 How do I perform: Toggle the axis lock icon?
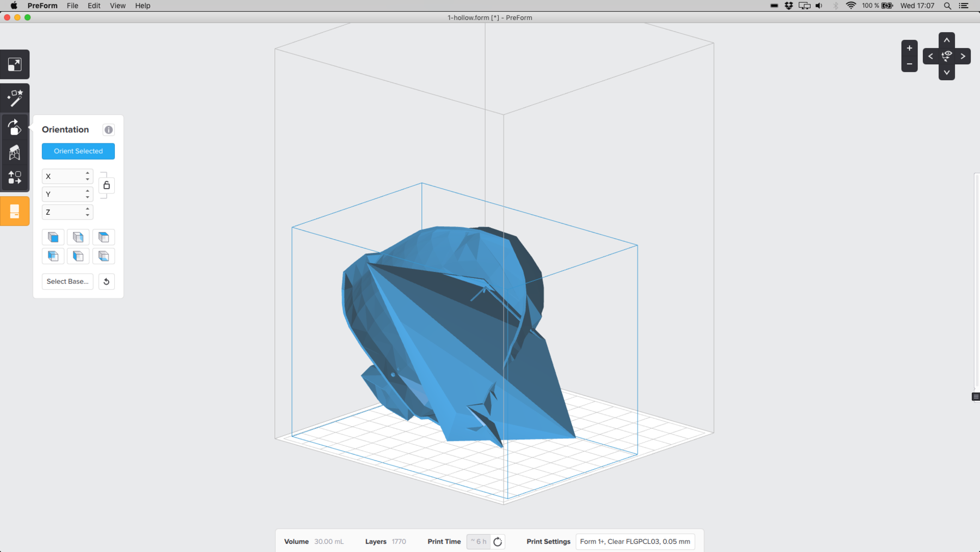click(x=107, y=185)
